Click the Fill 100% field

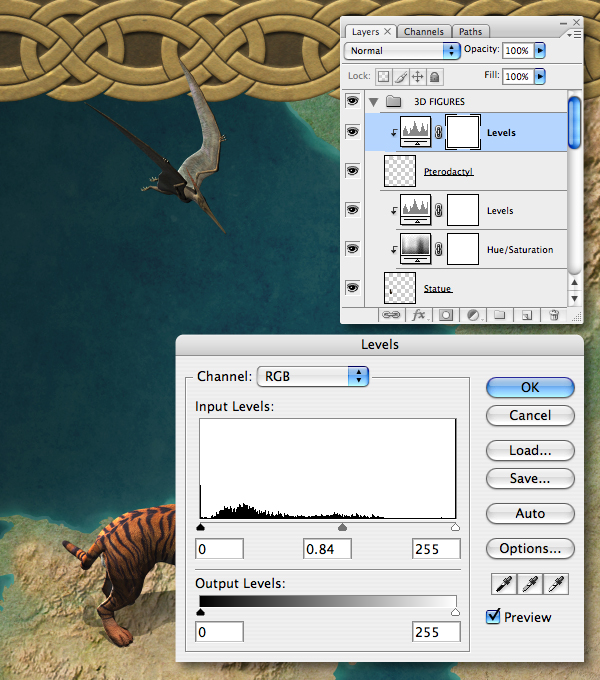click(518, 76)
